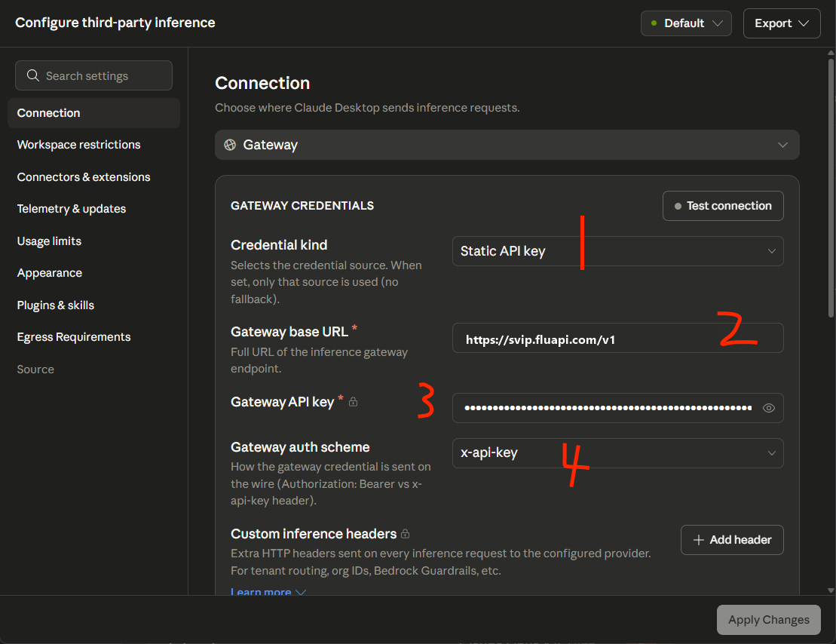
Task: Expand the Learn more link
Action: (x=268, y=592)
